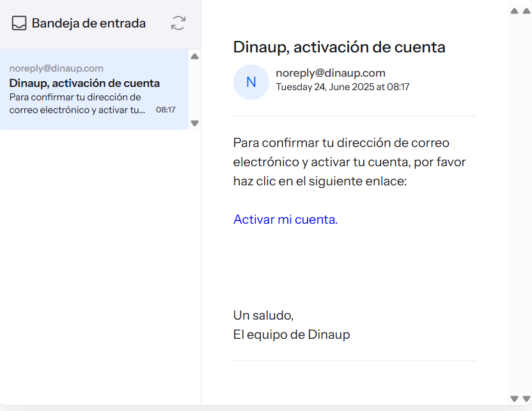The image size is (532, 411).
Task: Open the "Activar mi cuenta" link
Action: [x=284, y=219]
